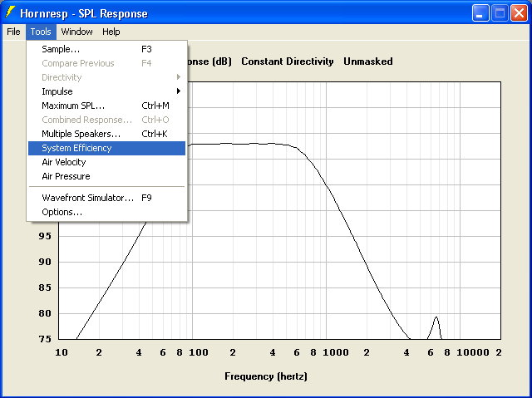Viewport: 532px width, 398px height.
Task: Select System Efficiency in the Tools menu
Action: point(107,148)
